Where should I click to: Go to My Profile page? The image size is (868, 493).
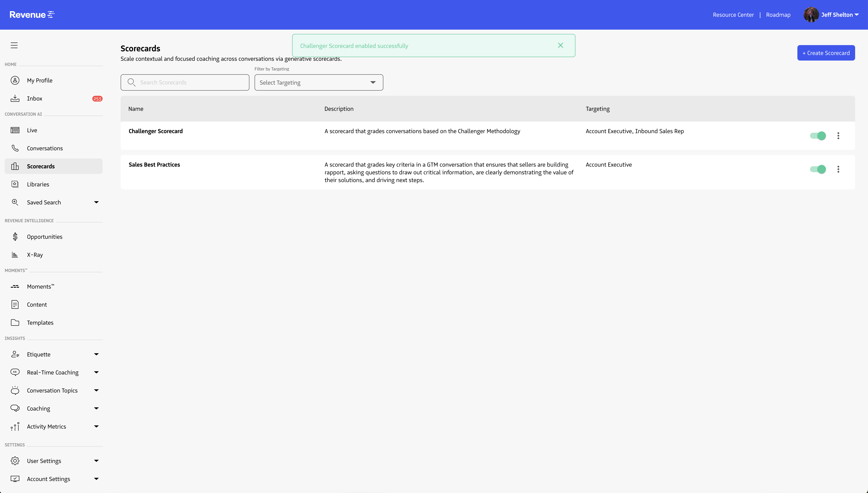click(x=53, y=80)
